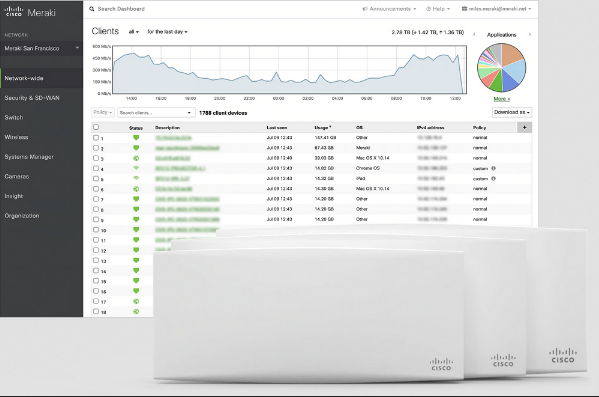Click the green status icon for client row 1
This screenshot has height=397, width=599.
click(136, 138)
